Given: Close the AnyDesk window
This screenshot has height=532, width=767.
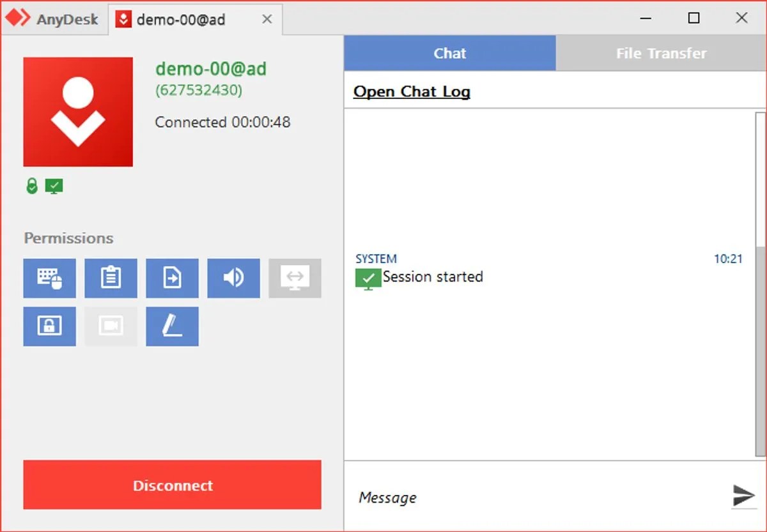Looking at the screenshot, I should click(741, 18).
